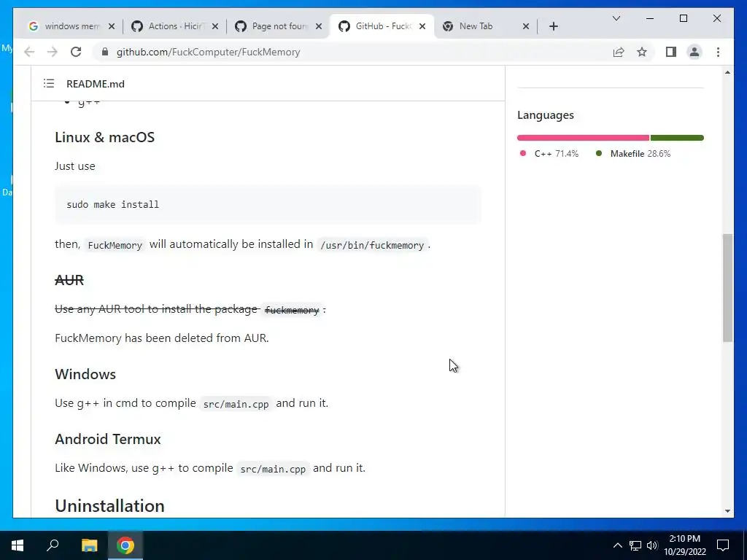Minimize the Chrome window
This screenshot has width=747, height=560.
[x=650, y=18]
